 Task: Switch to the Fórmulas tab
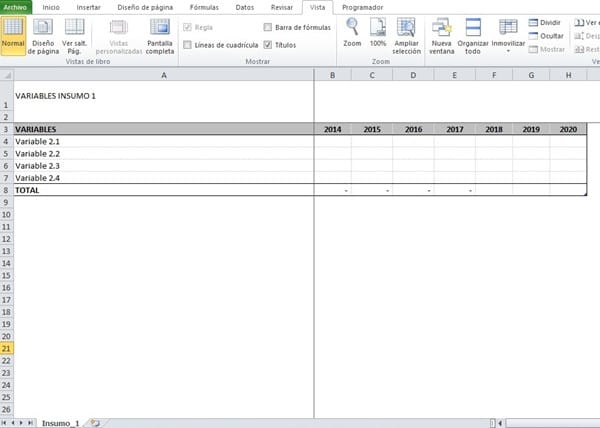pyautogui.click(x=204, y=7)
